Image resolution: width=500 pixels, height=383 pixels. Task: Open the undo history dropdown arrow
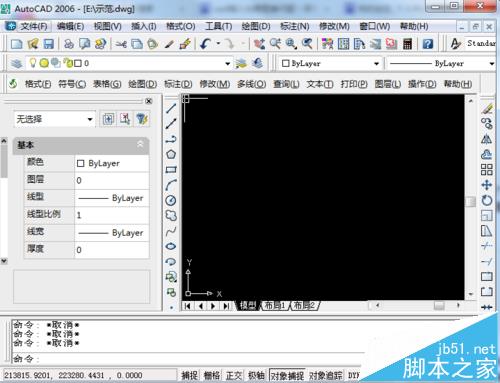tap(218, 43)
